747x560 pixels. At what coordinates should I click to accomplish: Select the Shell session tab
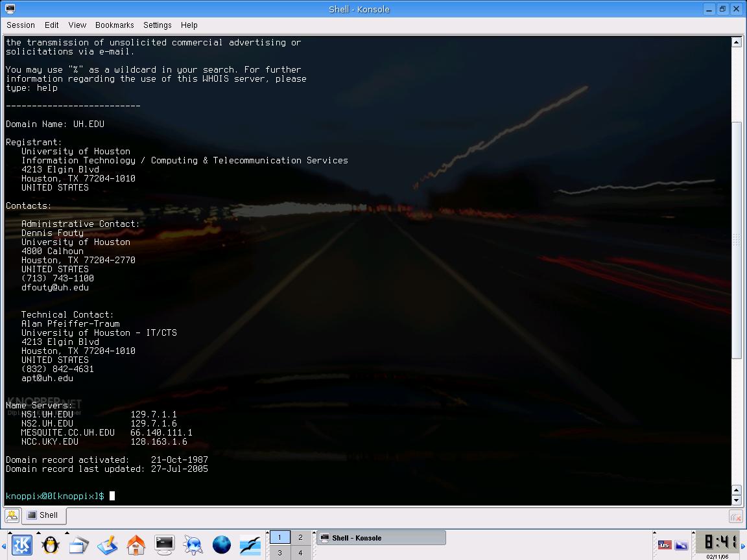coord(43,515)
